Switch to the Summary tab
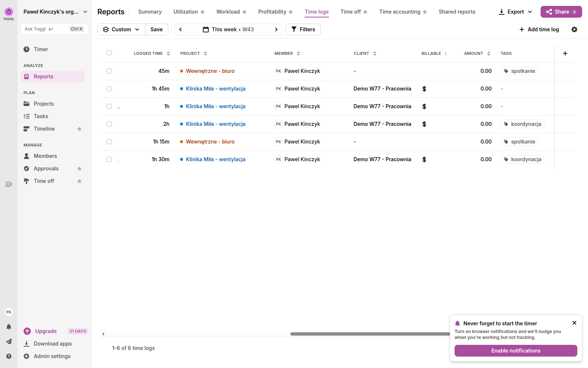588x368 pixels. (x=150, y=12)
